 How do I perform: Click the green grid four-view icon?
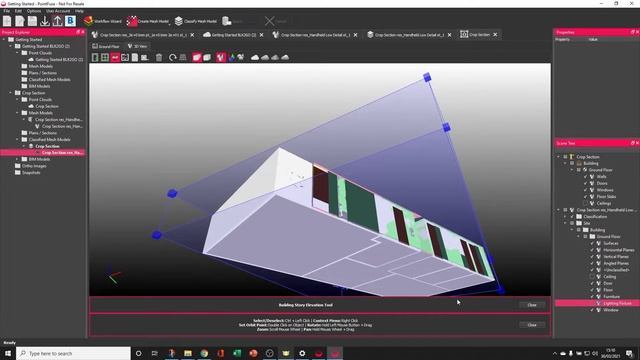point(105,58)
